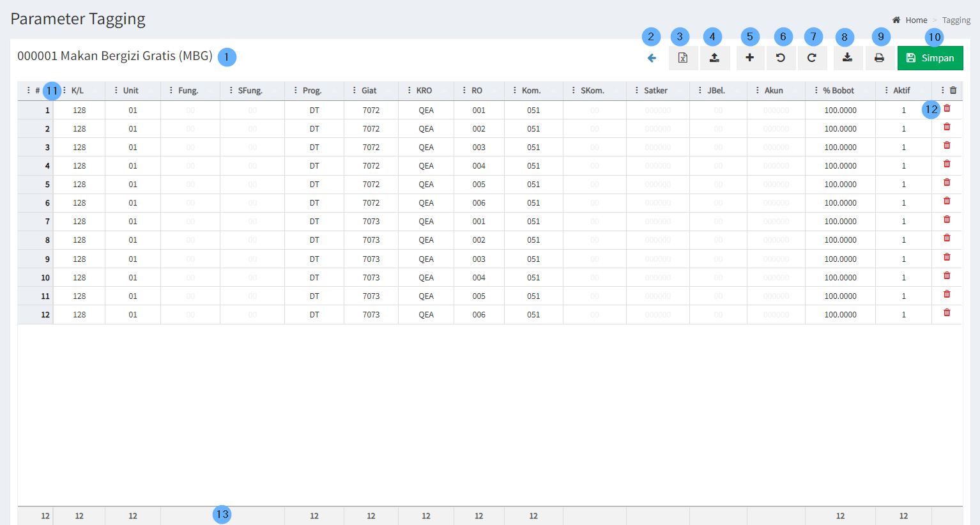Click the undo arrow icon
This screenshot has width=980, height=525.
[x=781, y=58]
